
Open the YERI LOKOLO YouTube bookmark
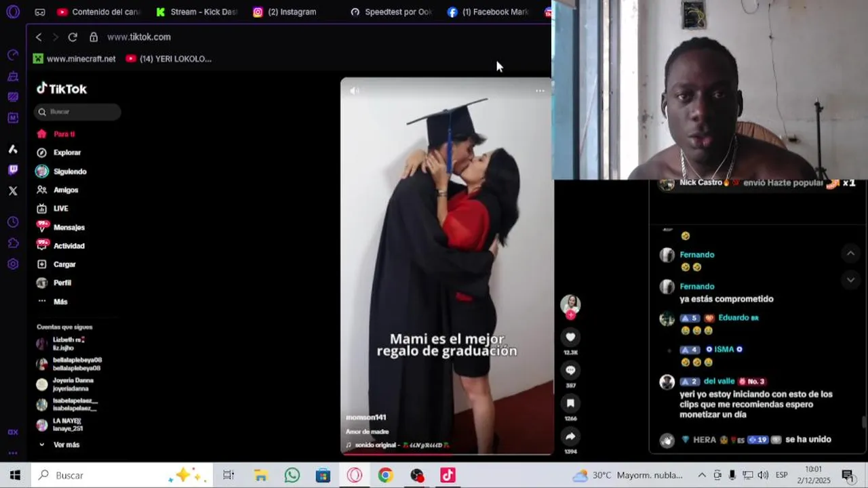pos(169,59)
